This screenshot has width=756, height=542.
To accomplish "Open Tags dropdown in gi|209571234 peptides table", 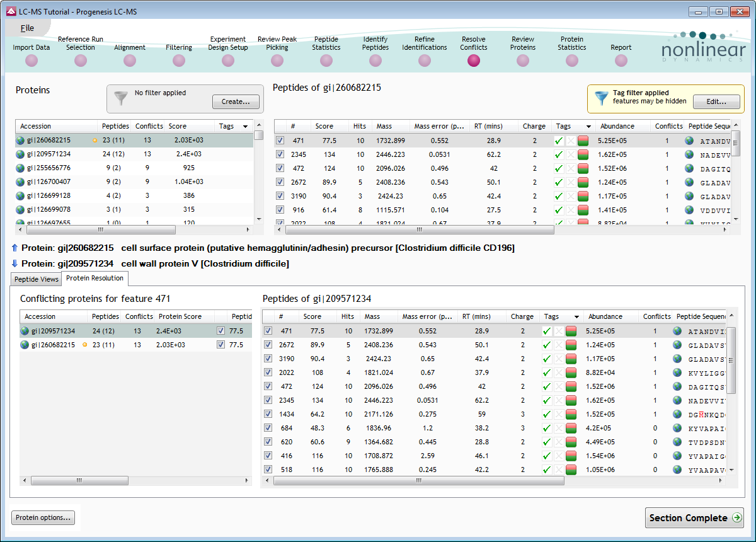I will [576, 317].
